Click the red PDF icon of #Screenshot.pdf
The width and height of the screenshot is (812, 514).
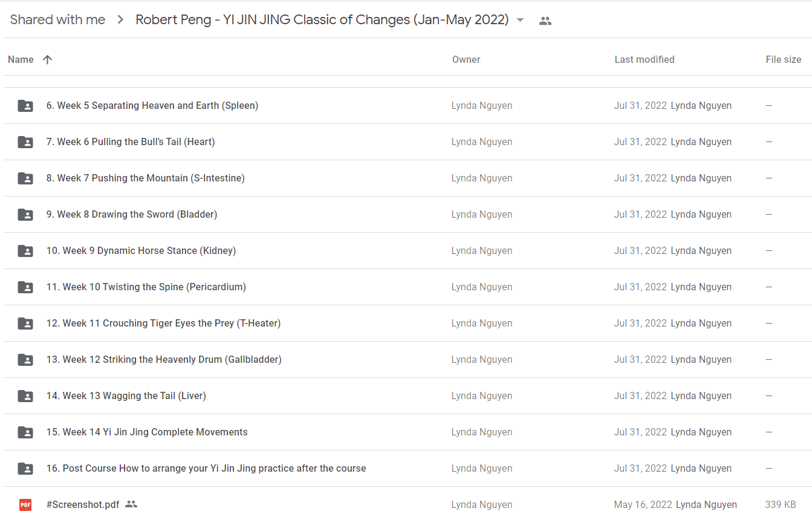click(x=25, y=504)
